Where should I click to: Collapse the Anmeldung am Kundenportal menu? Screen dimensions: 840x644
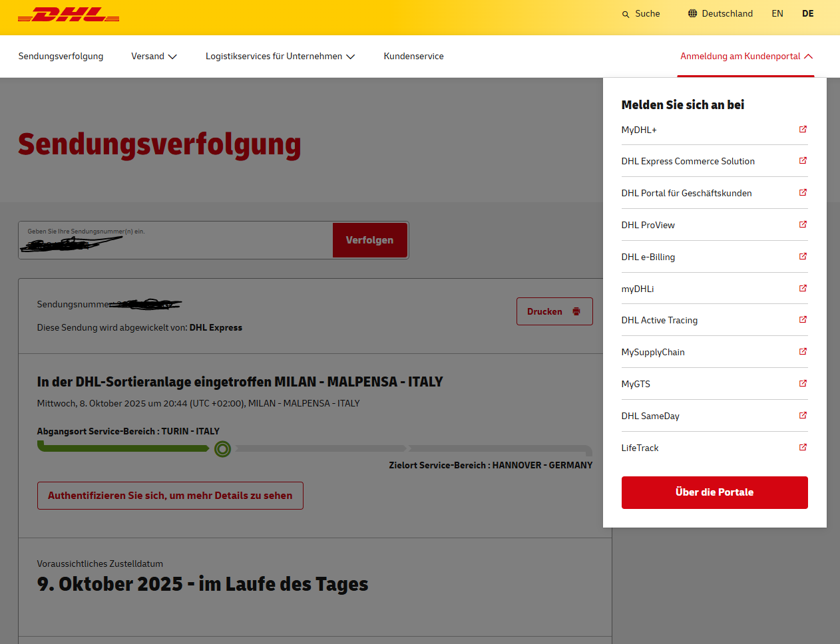pos(746,57)
